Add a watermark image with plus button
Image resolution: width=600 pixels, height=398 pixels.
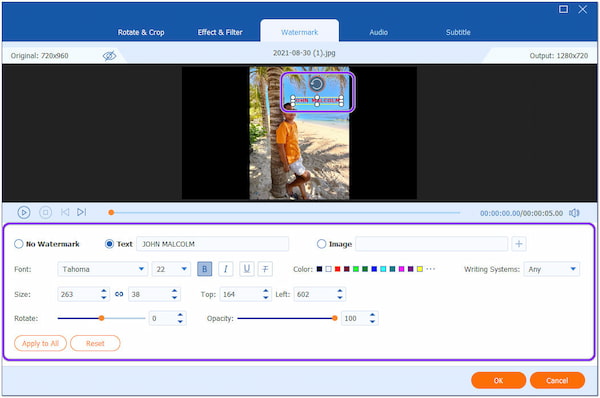click(x=519, y=244)
